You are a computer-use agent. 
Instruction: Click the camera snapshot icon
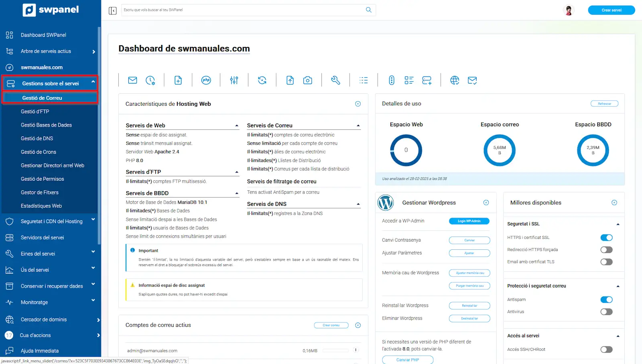307,80
